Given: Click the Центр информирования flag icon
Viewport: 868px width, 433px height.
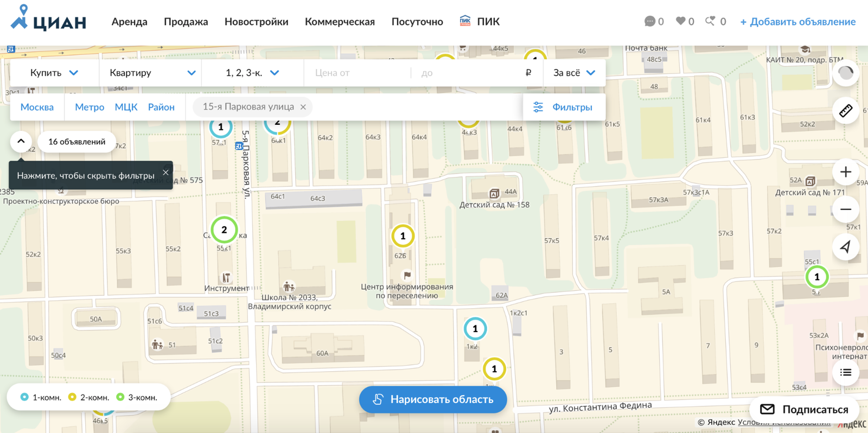Looking at the screenshot, I should (407, 275).
